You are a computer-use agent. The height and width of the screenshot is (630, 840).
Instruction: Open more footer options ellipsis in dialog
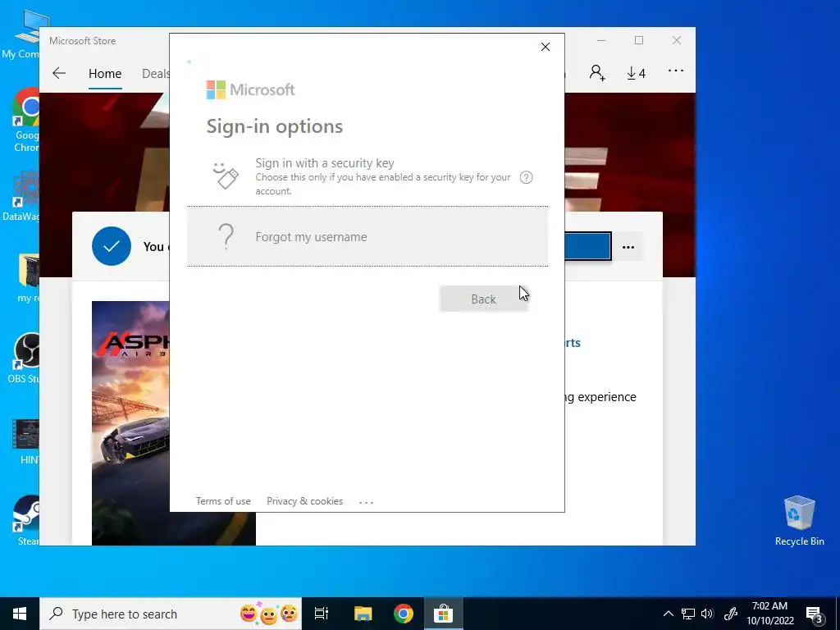[367, 502]
